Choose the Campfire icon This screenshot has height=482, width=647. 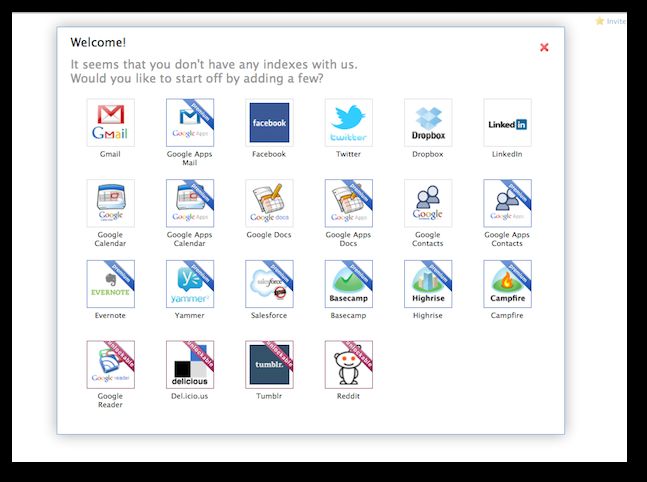(508, 284)
